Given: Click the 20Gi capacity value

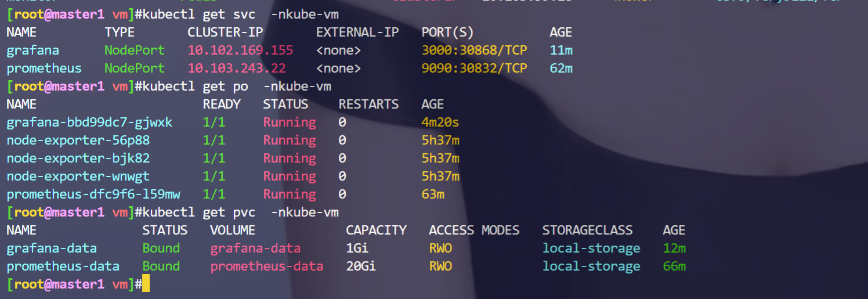Looking at the screenshot, I should point(361,266).
